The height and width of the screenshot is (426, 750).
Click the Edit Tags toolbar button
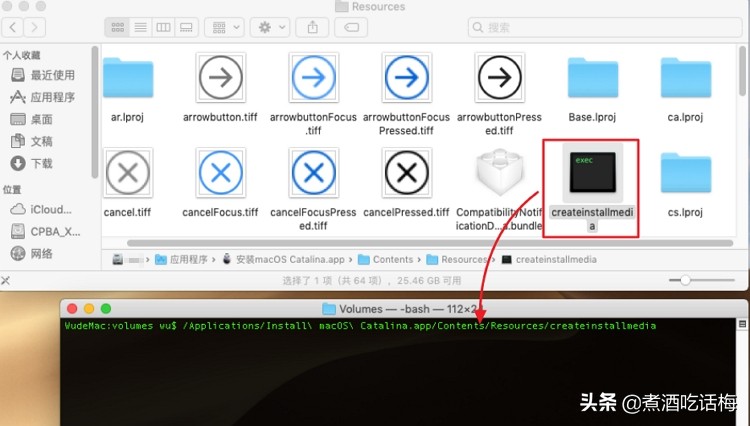pyautogui.click(x=351, y=27)
